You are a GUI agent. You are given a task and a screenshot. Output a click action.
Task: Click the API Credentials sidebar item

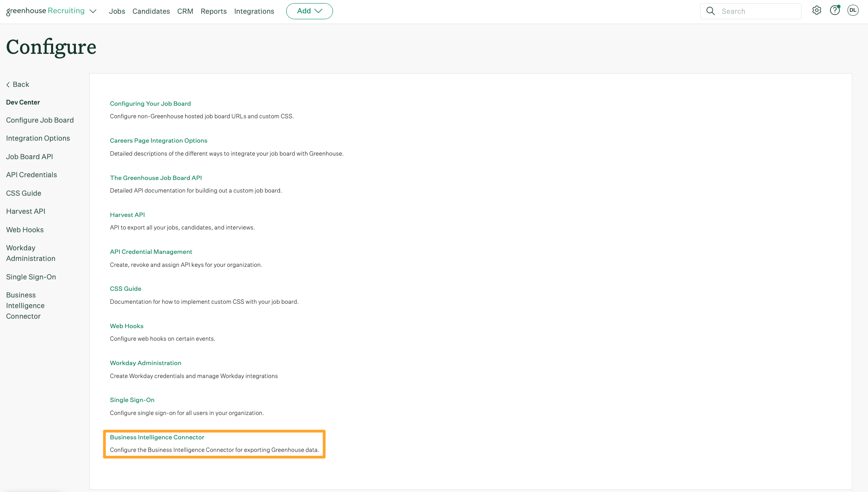click(x=31, y=174)
